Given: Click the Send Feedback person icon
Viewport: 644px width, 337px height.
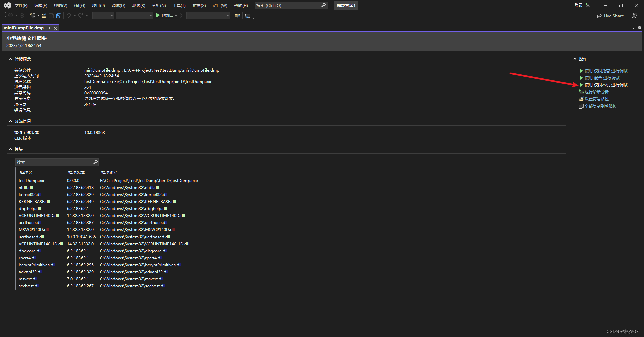Looking at the screenshot, I should (x=635, y=16).
